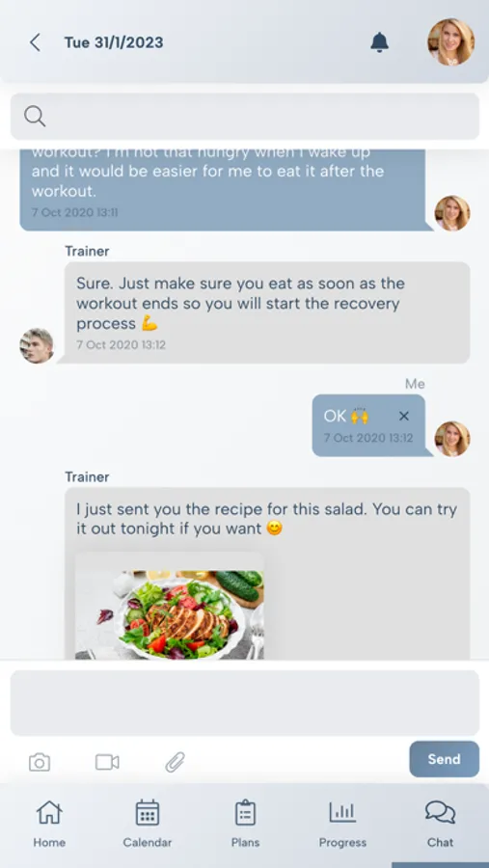The width and height of the screenshot is (489, 868).
Task: Click inside the chat search field
Action: click(x=245, y=117)
